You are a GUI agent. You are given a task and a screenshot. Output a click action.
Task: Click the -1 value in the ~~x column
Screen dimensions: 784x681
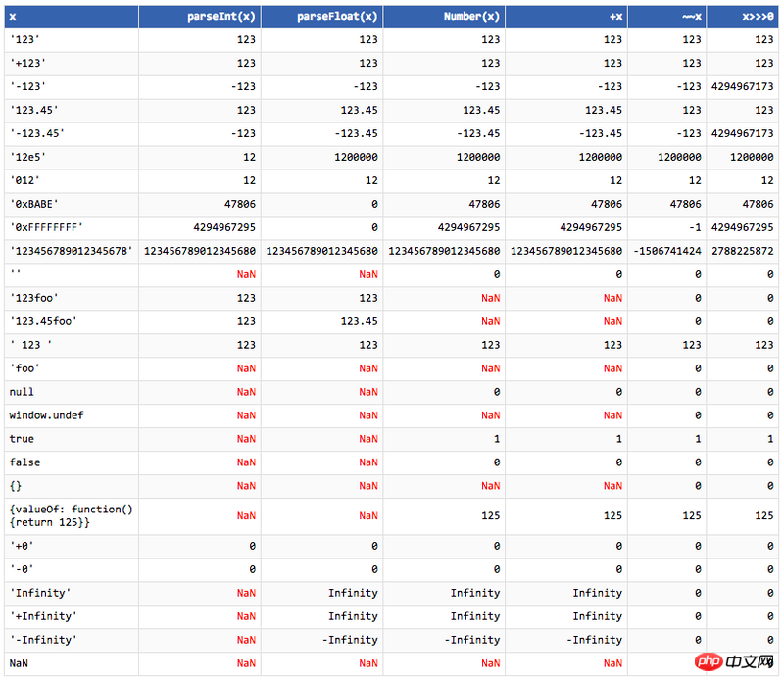(695, 227)
